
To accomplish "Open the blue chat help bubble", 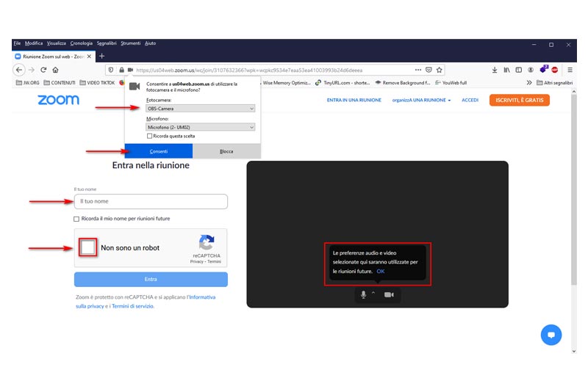I will (x=551, y=335).
